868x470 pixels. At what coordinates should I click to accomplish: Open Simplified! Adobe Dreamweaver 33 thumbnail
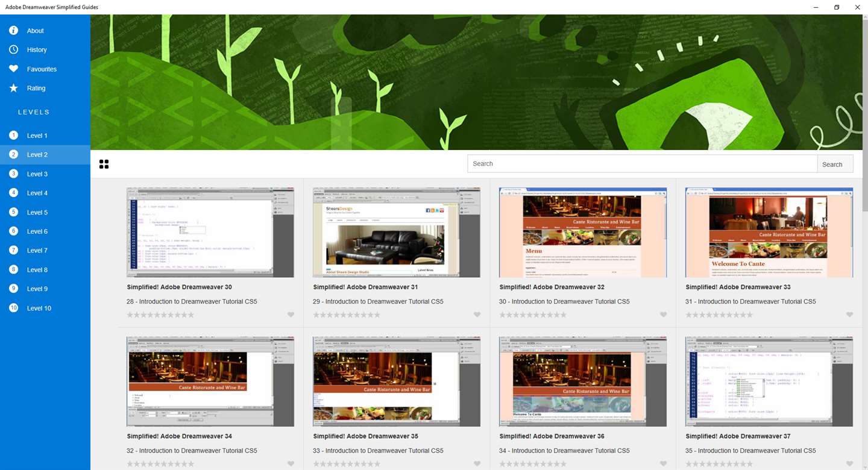(769, 233)
